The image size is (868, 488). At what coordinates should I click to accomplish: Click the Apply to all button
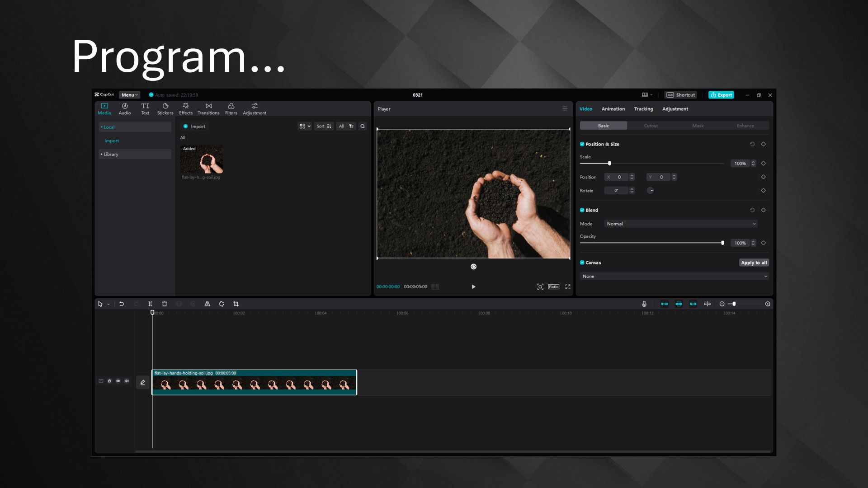[x=754, y=263]
